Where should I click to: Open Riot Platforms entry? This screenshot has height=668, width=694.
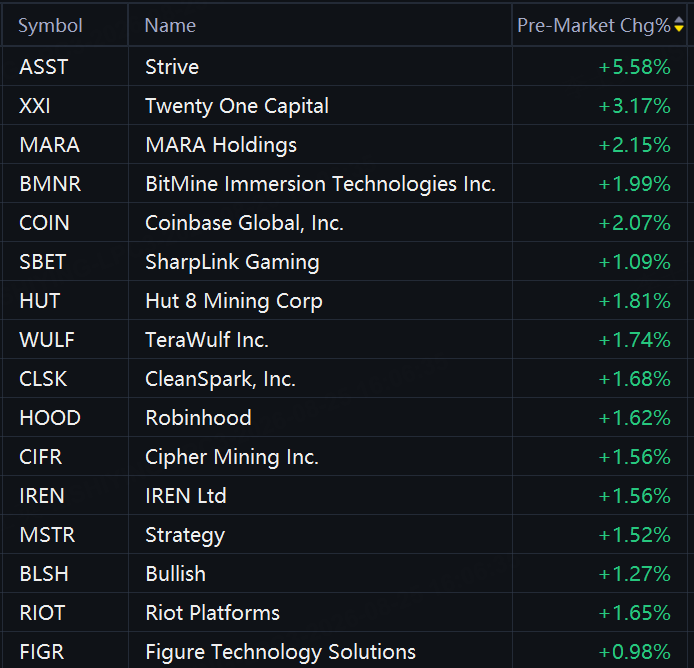click(x=212, y=613)
